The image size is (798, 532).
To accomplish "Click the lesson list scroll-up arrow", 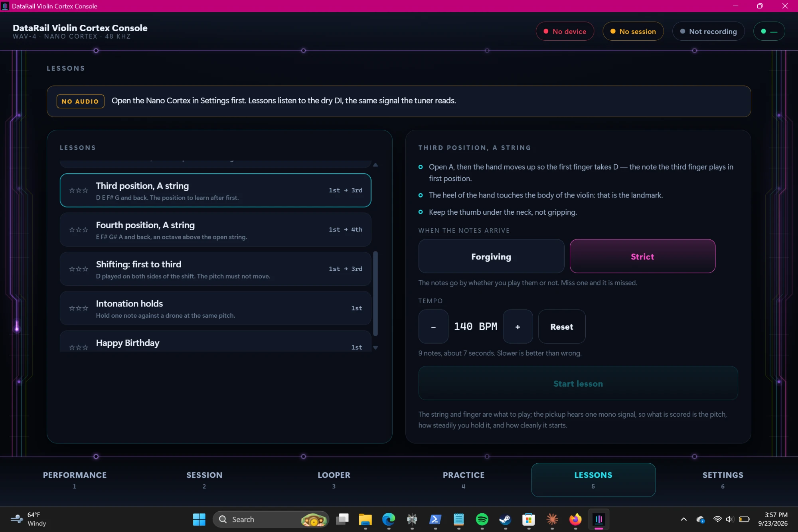I will click(x=375, y=165).
